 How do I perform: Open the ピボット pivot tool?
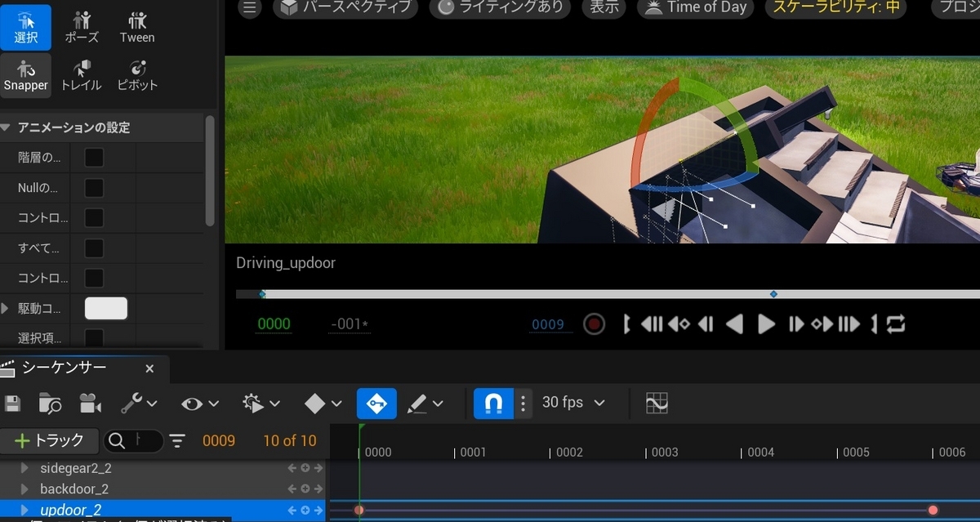(x=136, y=75)
